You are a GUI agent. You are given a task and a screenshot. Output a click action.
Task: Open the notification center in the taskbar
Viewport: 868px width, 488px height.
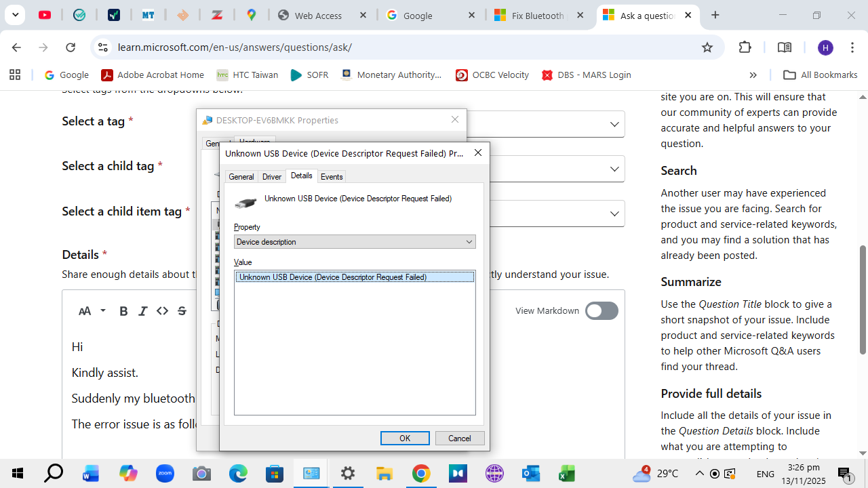pyautogui.click(x=845, y=473)
